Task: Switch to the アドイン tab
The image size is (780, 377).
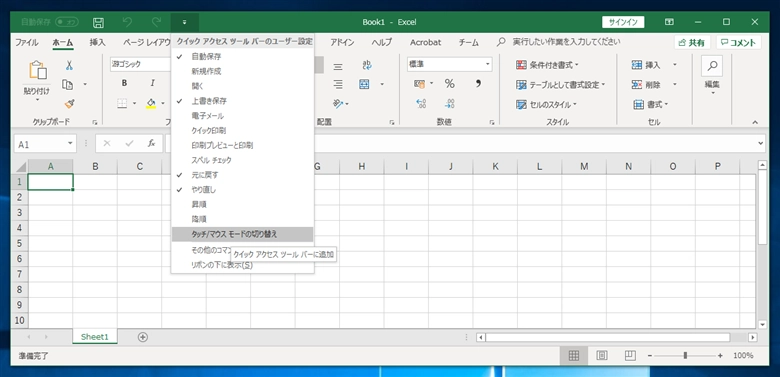Action: coord(342,42)
